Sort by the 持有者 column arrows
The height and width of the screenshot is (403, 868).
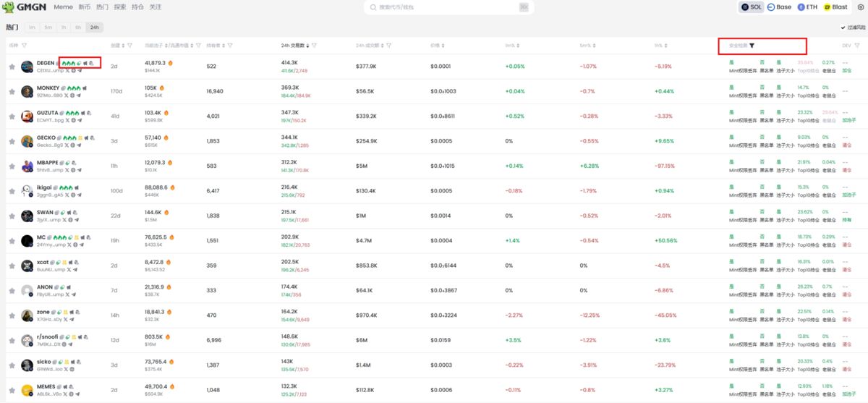pos(224,46)
